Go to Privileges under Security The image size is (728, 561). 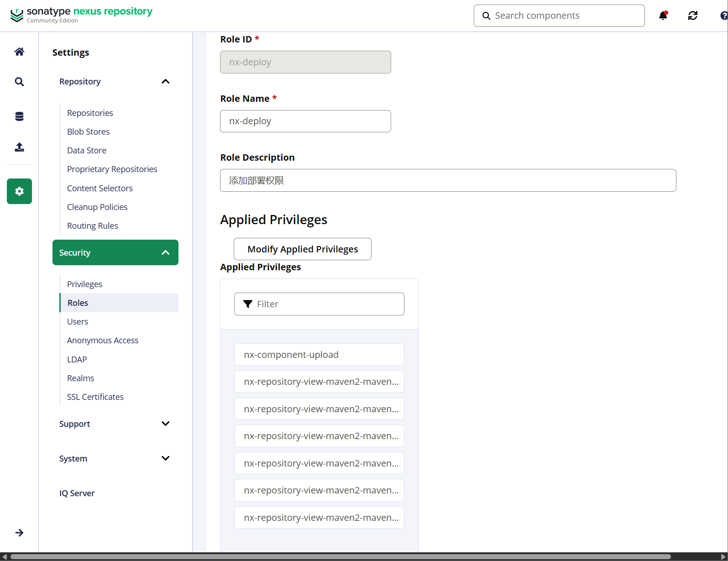tap(84, 284)
